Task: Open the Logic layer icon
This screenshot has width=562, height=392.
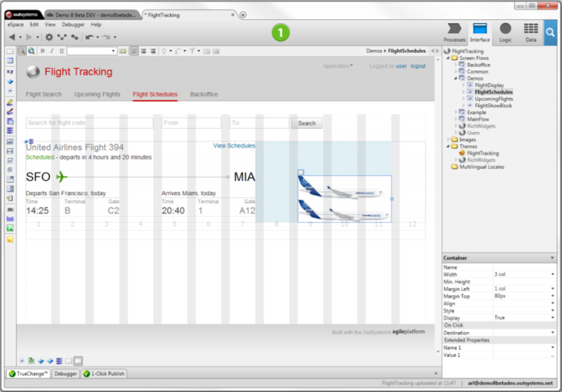Action: [505, 33]
